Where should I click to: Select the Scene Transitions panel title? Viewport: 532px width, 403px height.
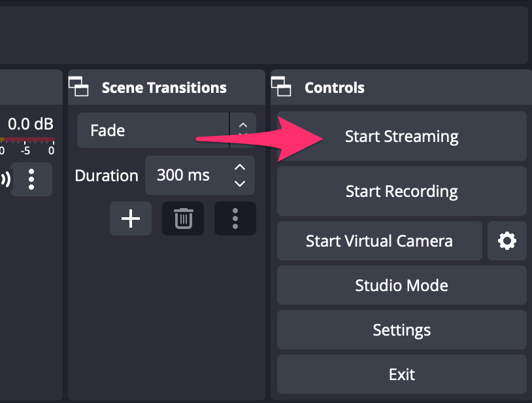point(164,88)
